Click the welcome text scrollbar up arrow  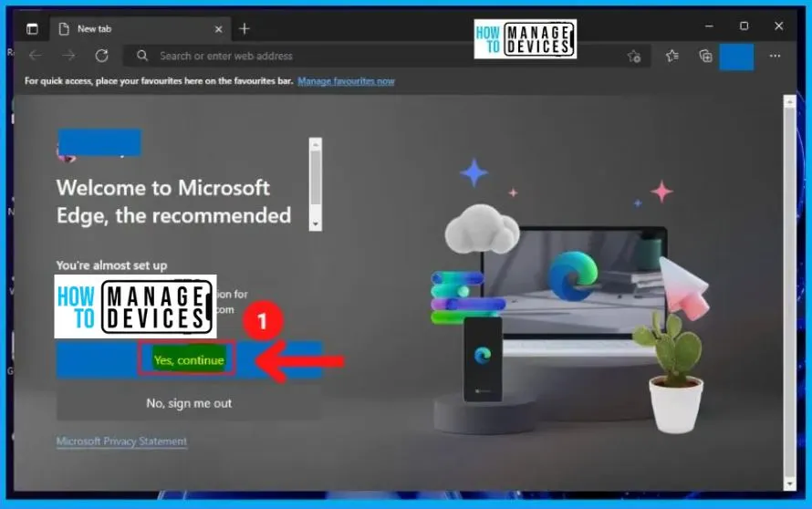coord(316,144)
